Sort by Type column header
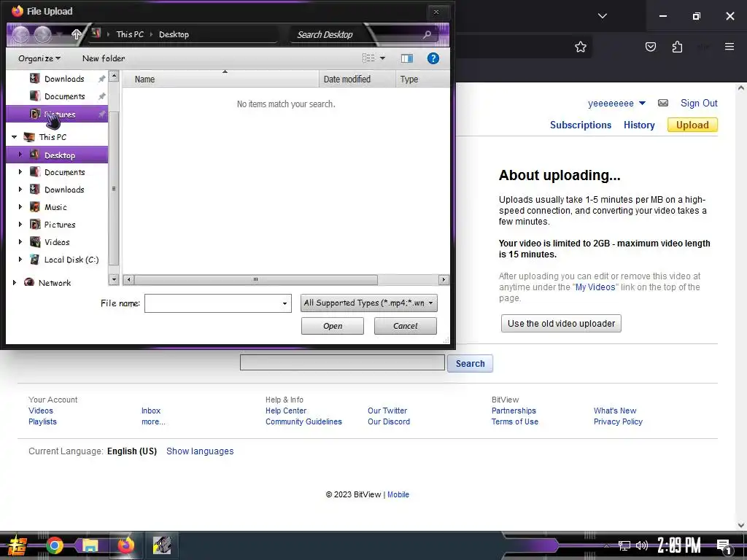The height and width of the screenshot is (560, 747). [x=422, y=79]
